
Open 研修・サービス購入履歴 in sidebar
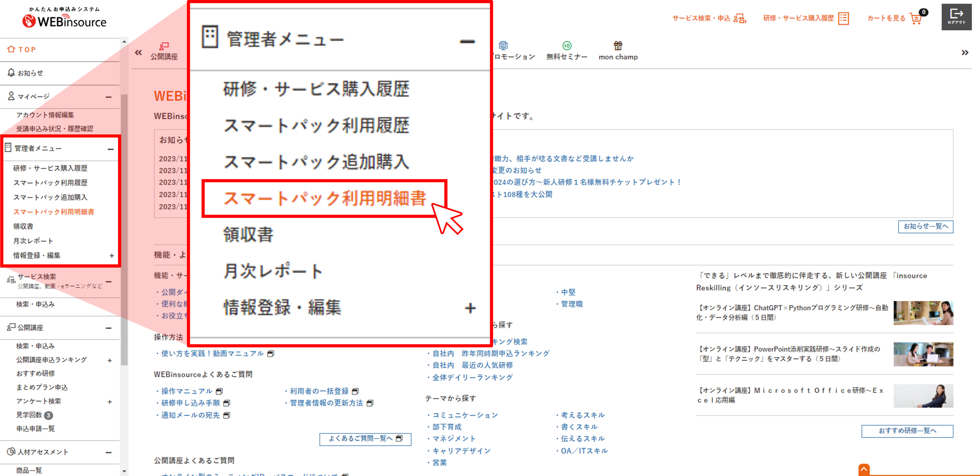(x=50, y=168)
